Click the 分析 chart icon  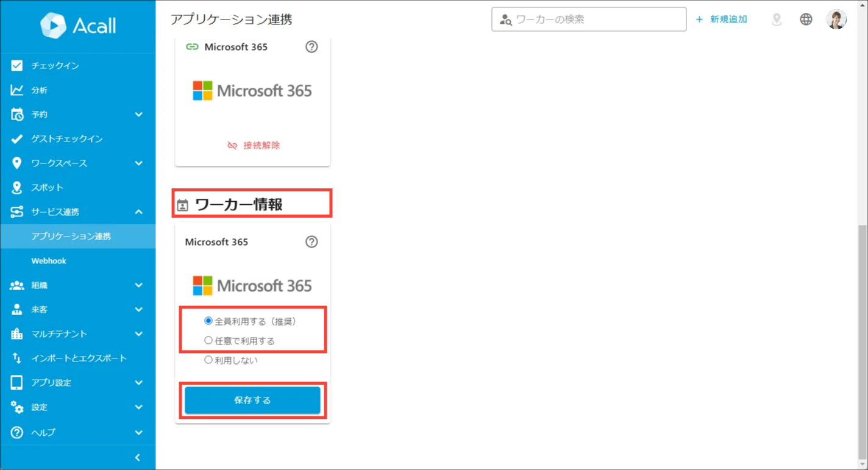pos(17,90)
